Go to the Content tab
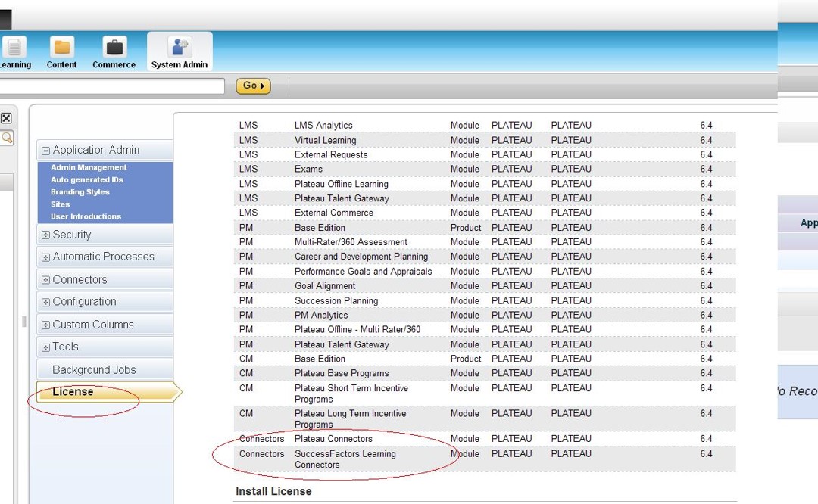818x504 pixels. point(61,51)
